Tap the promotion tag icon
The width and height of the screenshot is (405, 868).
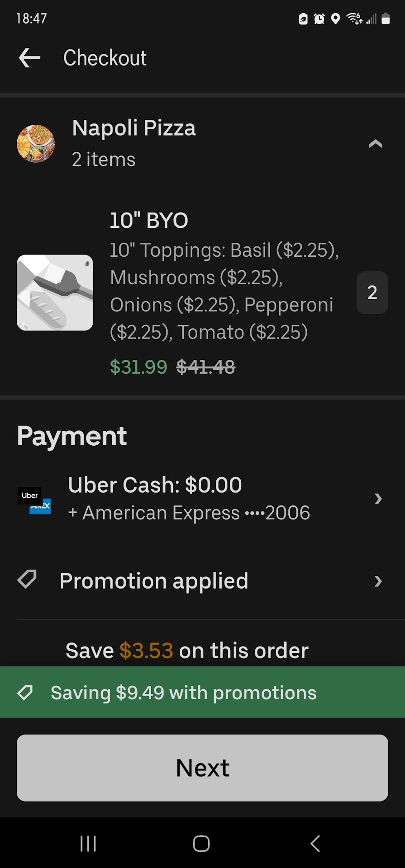click(x=27, y=579)
